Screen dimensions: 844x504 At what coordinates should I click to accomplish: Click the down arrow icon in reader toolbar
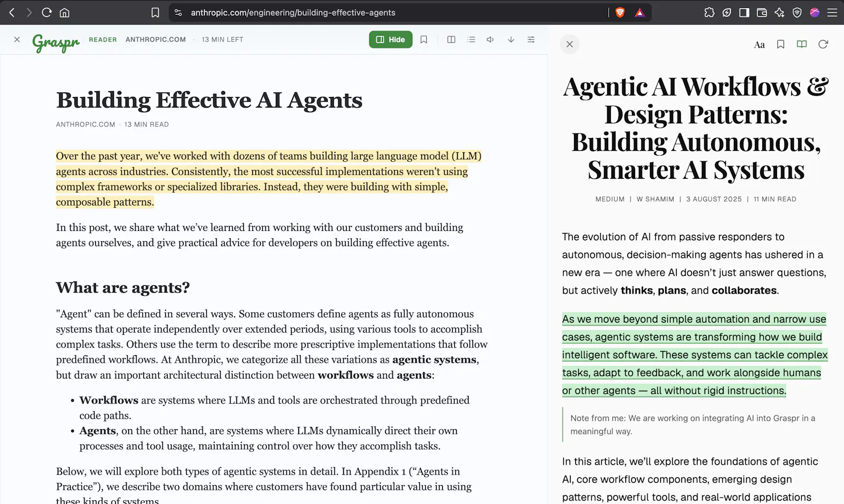coord(511,40)
